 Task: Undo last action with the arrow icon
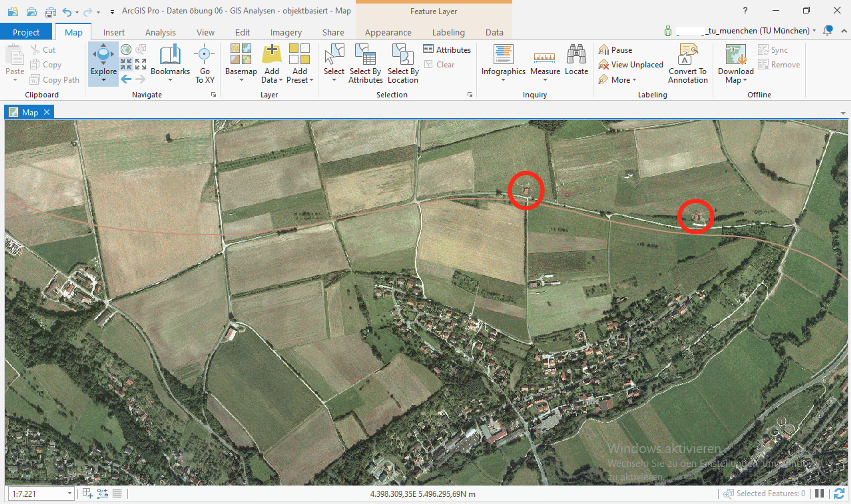tap(67, 12)
